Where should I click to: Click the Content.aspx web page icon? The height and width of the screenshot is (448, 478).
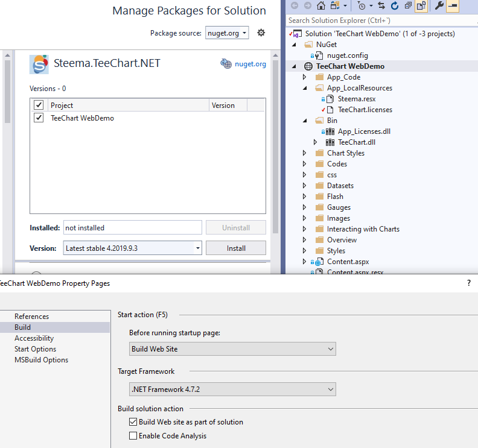[319, 262]
